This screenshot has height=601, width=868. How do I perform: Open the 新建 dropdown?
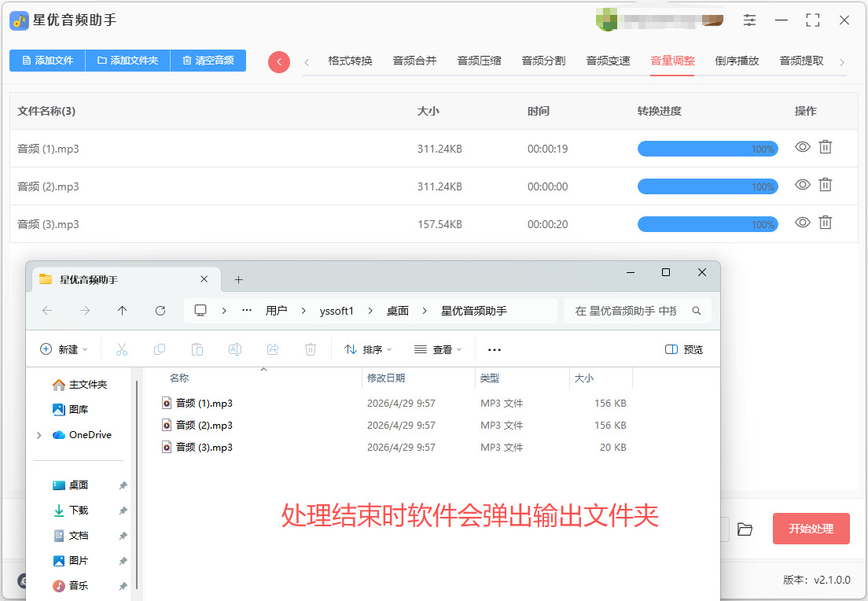click(x=64, y=349)
